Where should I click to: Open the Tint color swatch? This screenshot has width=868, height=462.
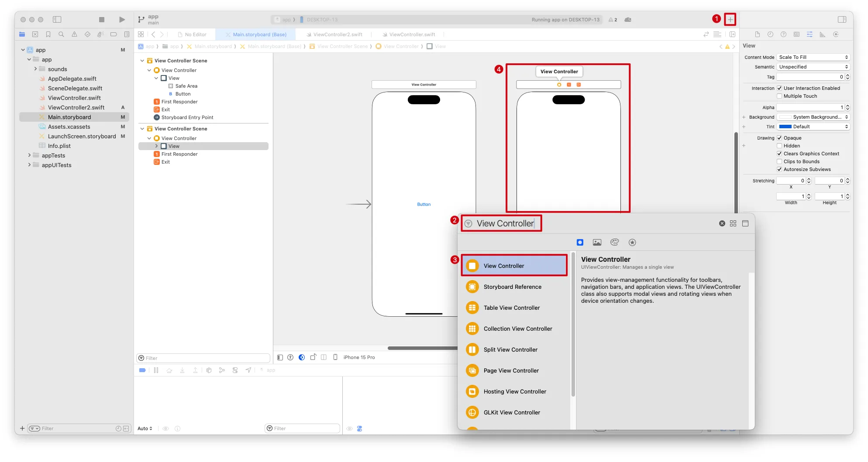tap(785, 127)
